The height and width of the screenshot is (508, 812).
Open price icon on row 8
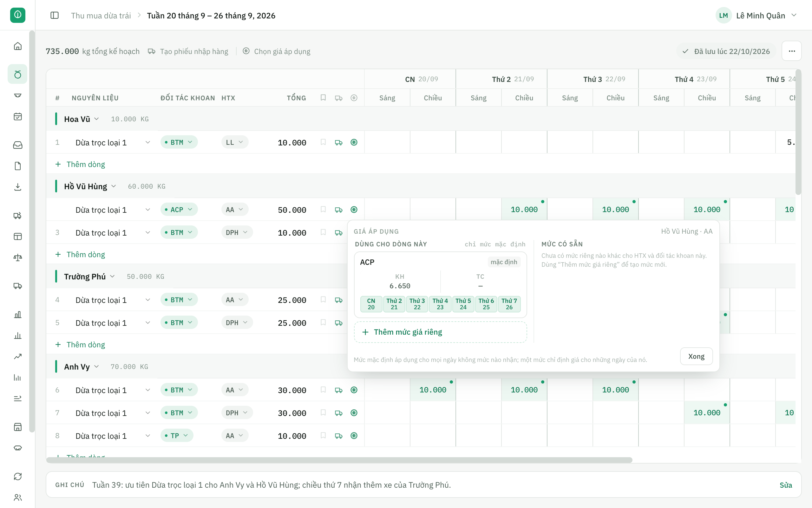(354, 436)
